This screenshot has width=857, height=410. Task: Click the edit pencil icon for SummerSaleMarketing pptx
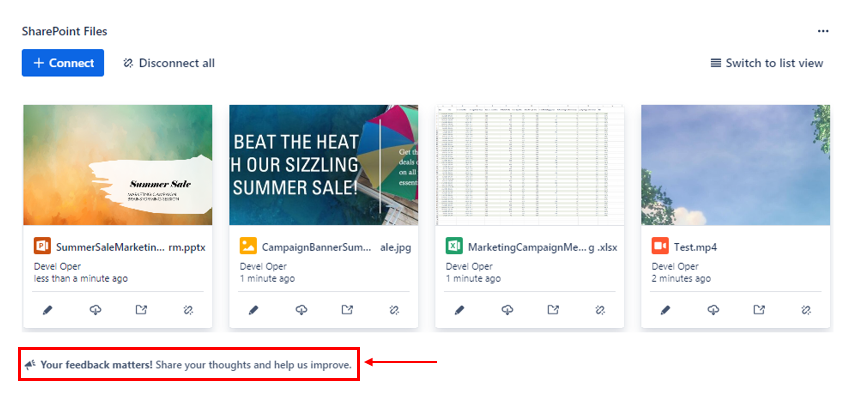tap(48, 310)
